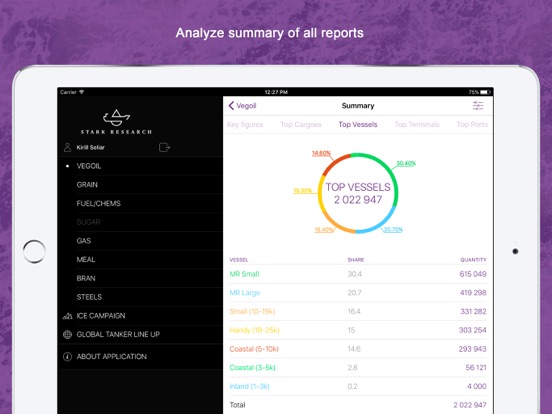Tap the Wi-Fi indicator in status bar

coord(82,92)
